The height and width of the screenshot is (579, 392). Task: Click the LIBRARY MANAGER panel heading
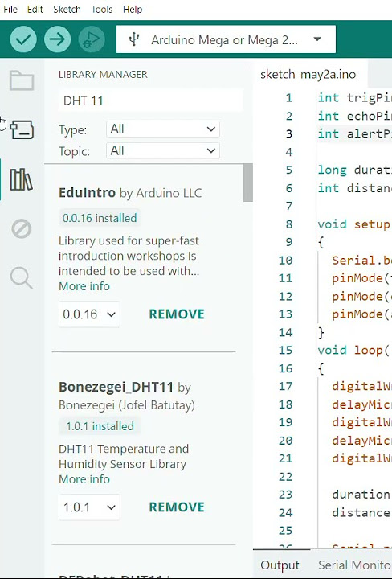pos(103,74)
